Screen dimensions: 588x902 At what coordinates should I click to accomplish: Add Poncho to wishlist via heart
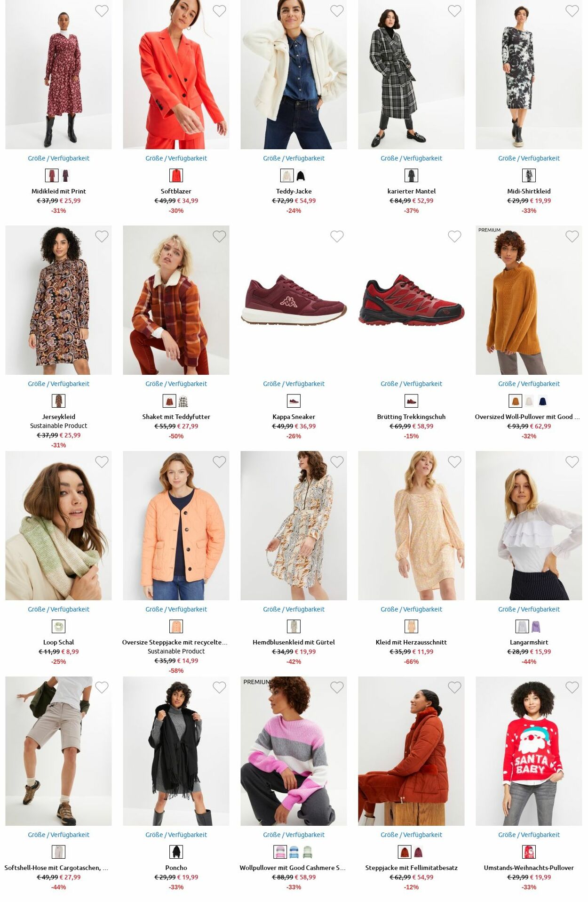219,687
